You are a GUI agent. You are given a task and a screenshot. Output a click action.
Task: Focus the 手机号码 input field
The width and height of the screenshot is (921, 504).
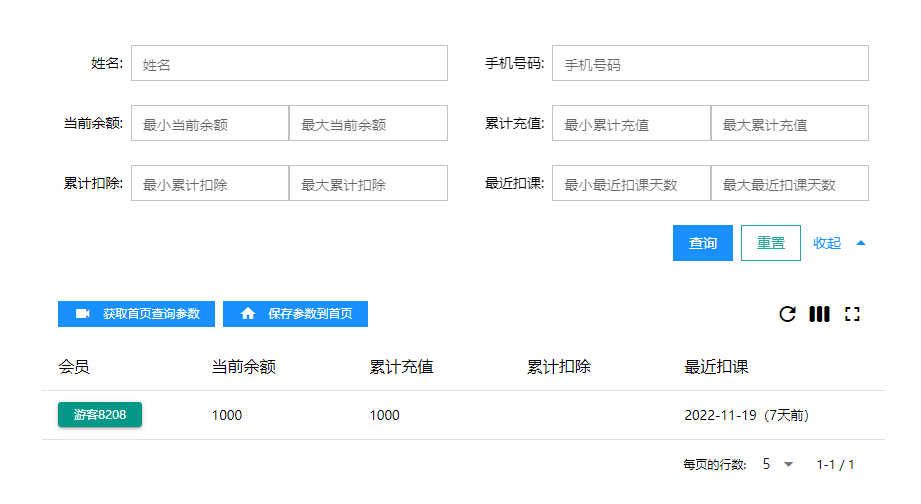tap(710, 64)
